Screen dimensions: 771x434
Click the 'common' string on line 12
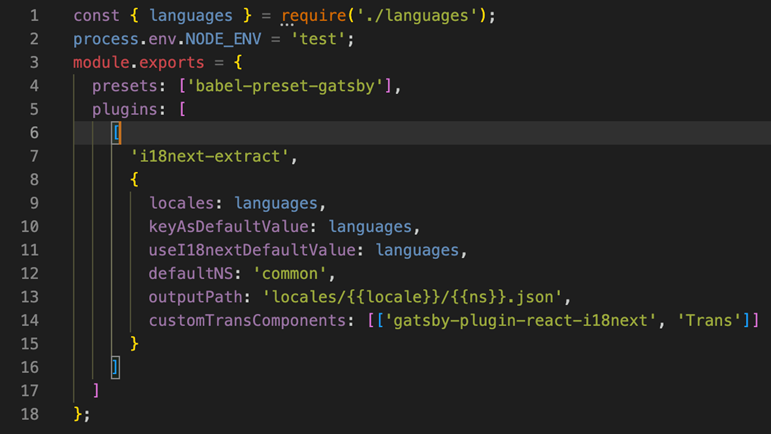tap(290, 274)
